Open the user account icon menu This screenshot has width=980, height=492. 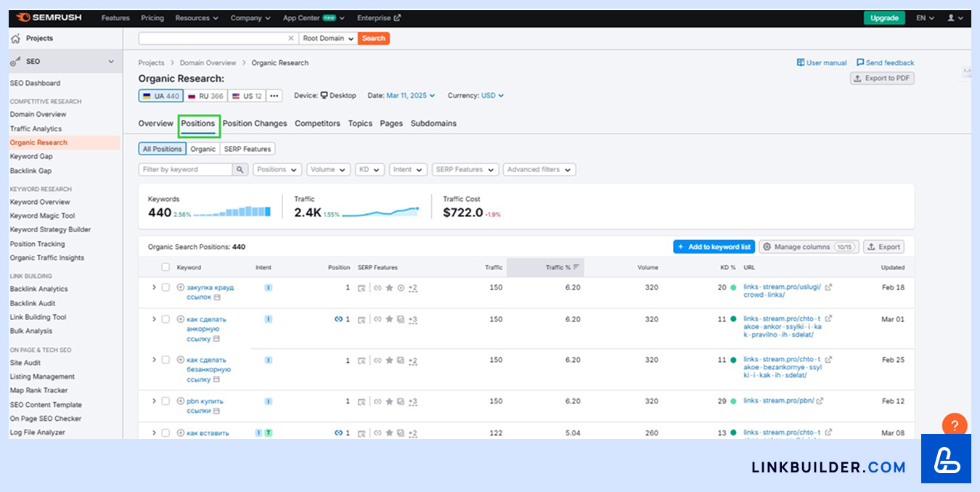tap(955, 18)
